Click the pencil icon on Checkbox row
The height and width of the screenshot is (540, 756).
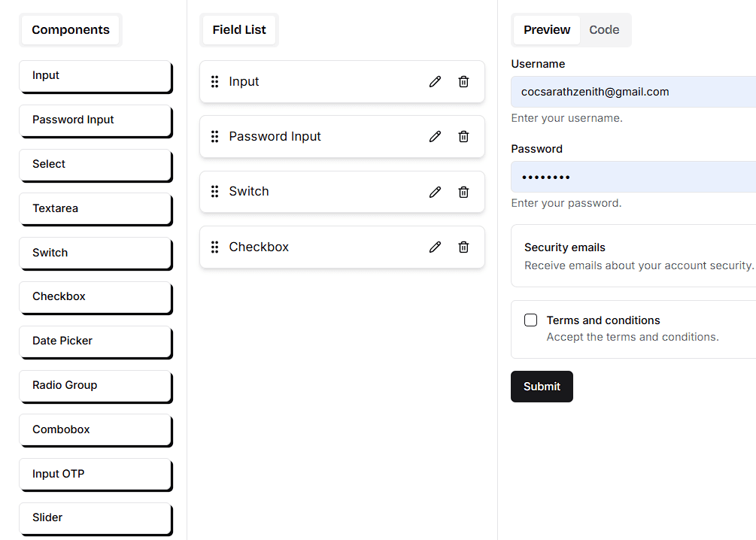click(435, 247)
